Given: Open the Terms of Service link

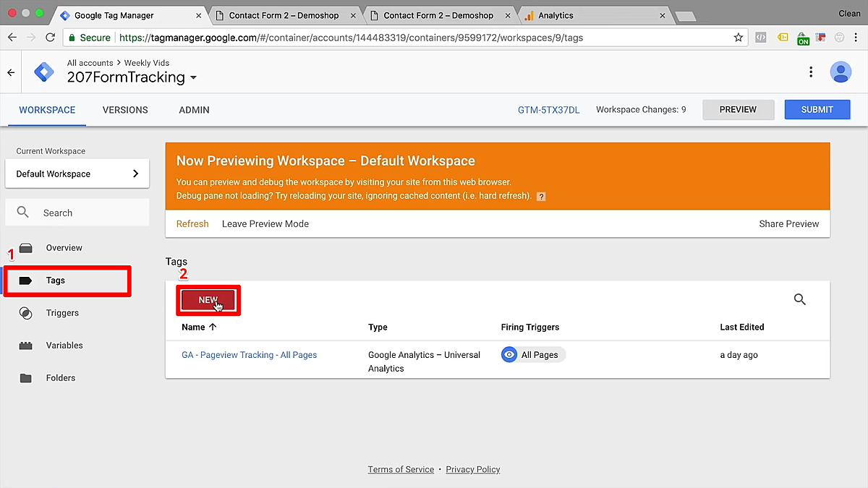Looking at the screenshot, I should click(401, 469).
